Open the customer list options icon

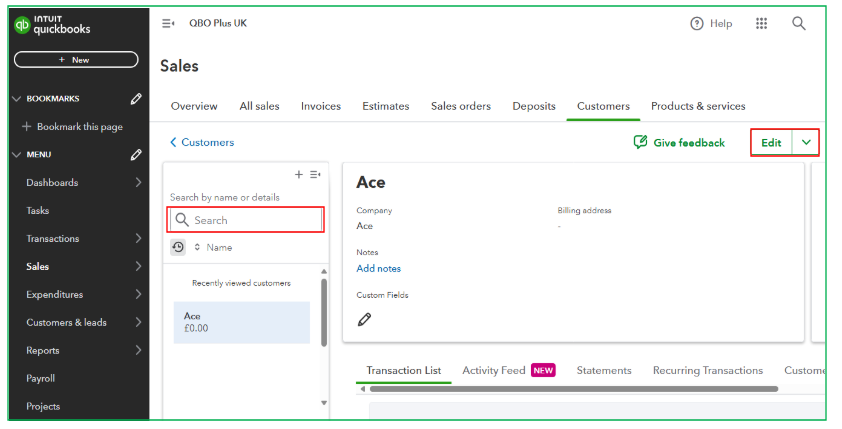coord(315,175)
